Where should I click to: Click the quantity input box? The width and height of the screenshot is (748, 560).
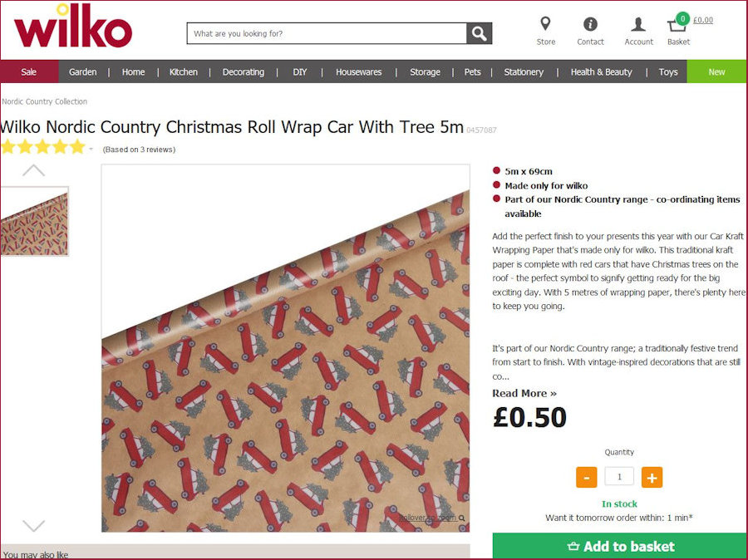[x=619, y=477]
